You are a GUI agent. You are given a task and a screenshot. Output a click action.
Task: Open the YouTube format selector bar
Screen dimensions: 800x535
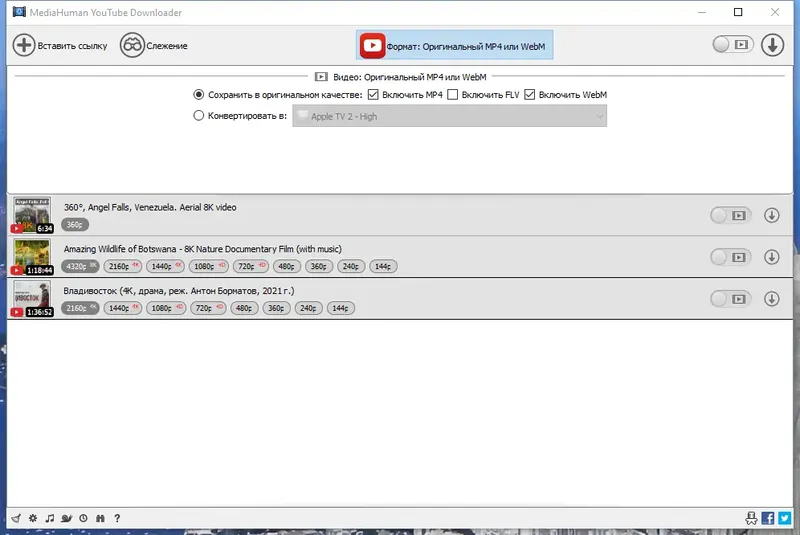coord(454,45)
